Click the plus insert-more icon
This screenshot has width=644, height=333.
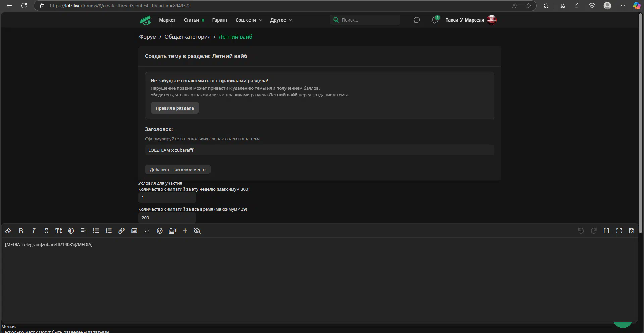click(x=185, y=231)
